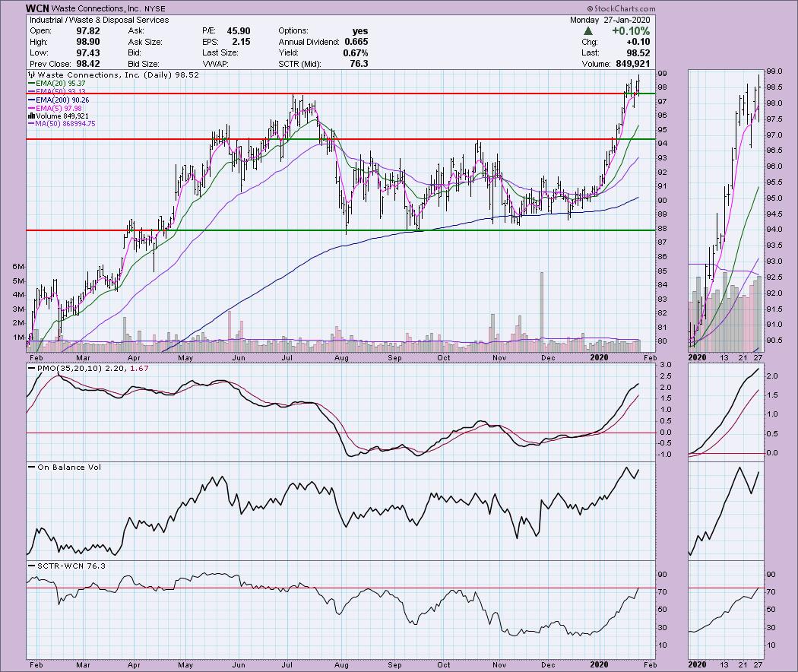Click the On Balance Vol panel label
The height and width of the screenshot is (672, 798).
(69, 467)
